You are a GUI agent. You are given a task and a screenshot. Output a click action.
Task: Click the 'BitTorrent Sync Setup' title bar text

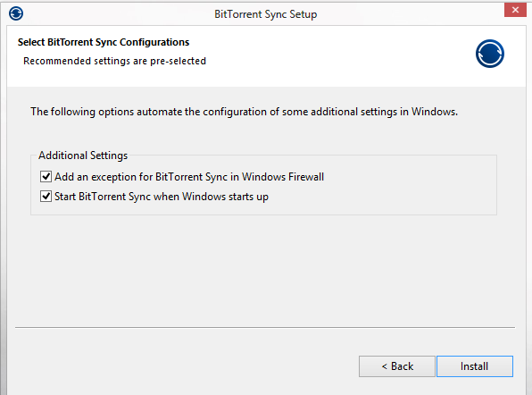[x=266, y=14]
